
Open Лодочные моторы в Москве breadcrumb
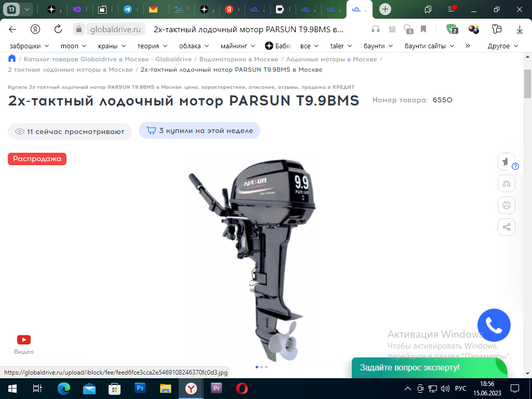pyautogui.click(x=331, y=59)
